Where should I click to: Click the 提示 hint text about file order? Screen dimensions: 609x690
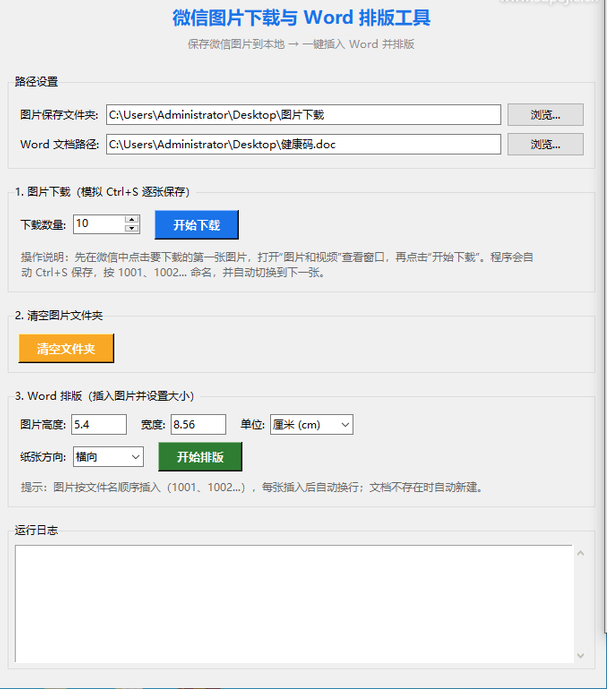[252, 487]
